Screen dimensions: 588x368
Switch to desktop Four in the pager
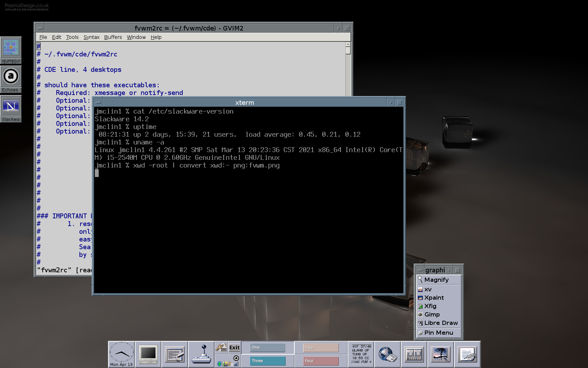321,361
